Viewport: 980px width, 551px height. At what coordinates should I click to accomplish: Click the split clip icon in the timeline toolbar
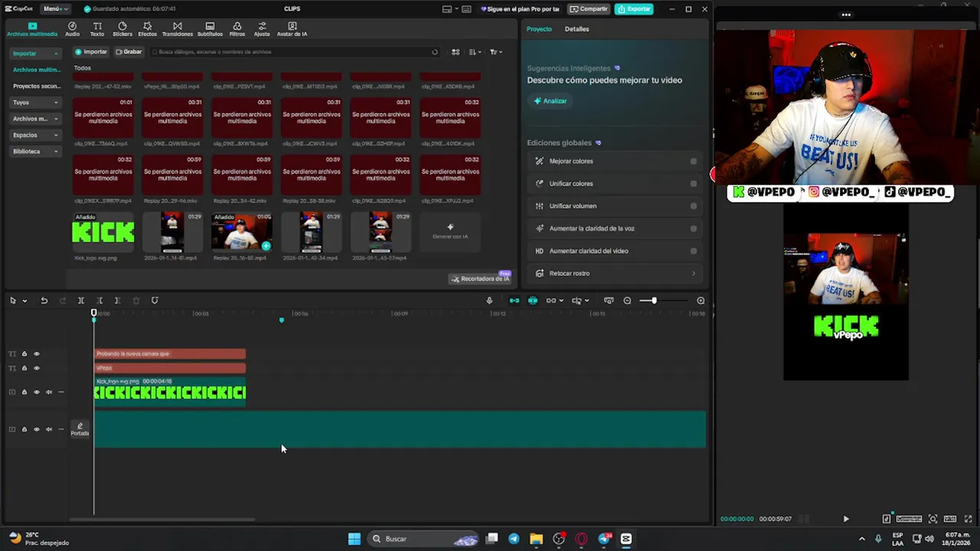[81, 301]
